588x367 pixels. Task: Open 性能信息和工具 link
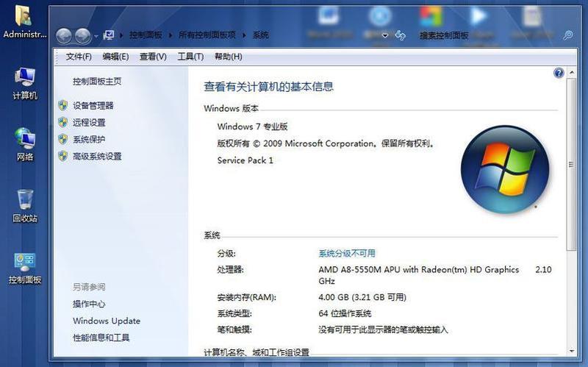pyautogui.click(x=101, y=338)
